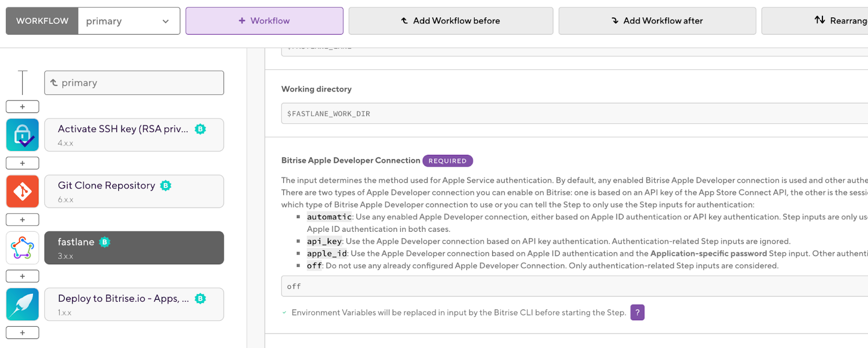Click verified badge on Activate SSH key
This screenshot has height=348, width=868.
[200, 129]
